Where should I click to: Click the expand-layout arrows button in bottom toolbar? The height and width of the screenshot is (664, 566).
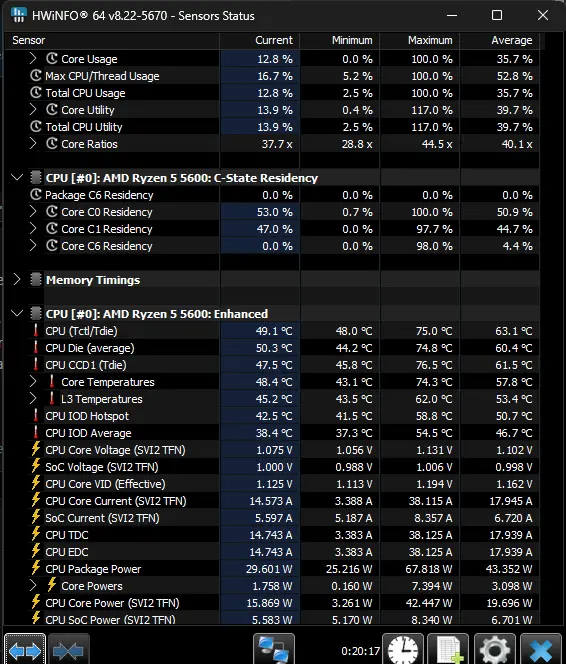click(25, 650)
